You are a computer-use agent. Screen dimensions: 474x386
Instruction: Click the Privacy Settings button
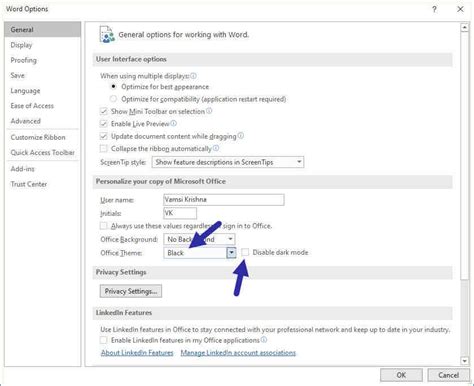click(x=131, y=291)
